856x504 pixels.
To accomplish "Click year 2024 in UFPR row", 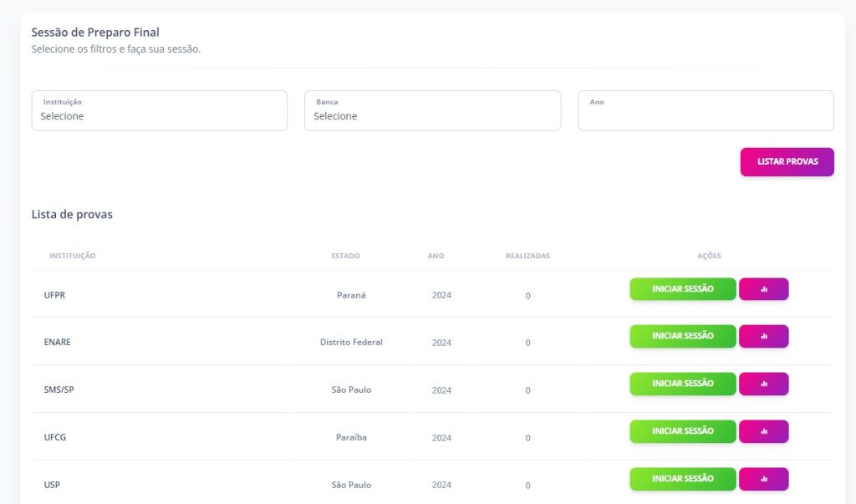I will tap(441, 295).
